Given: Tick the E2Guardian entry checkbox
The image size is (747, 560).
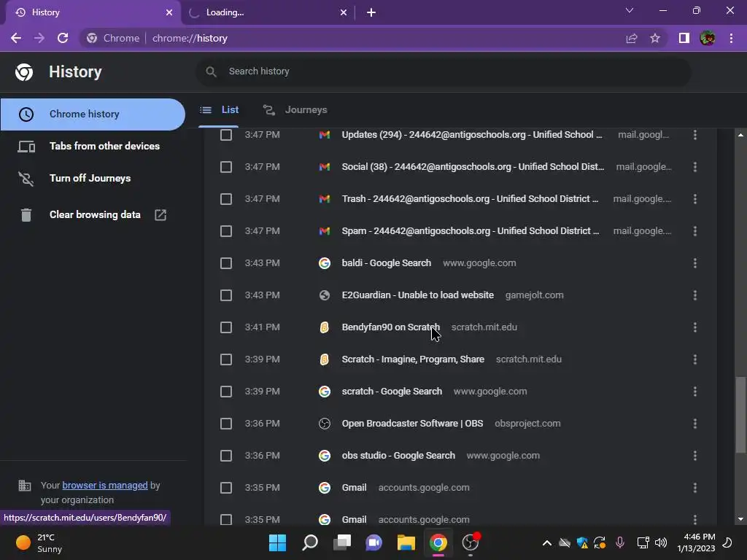Looking at the screenshot, I should click(x=226, y=295).
